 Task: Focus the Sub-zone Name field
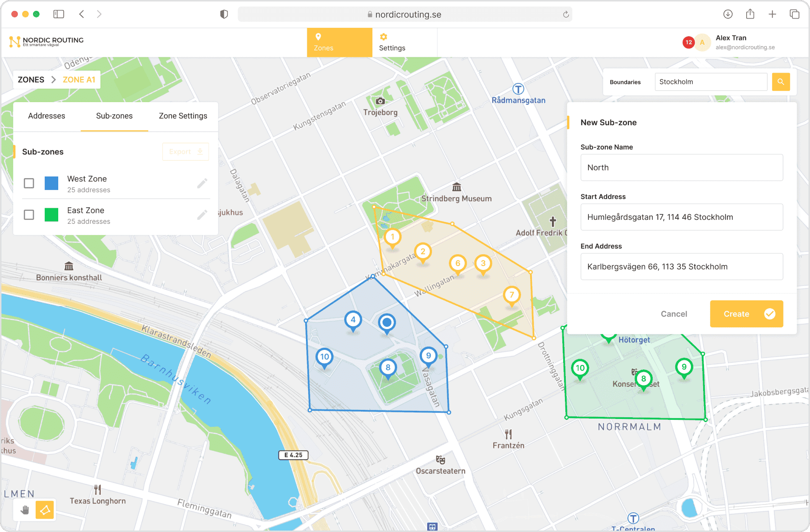click(x=682, y=168)
